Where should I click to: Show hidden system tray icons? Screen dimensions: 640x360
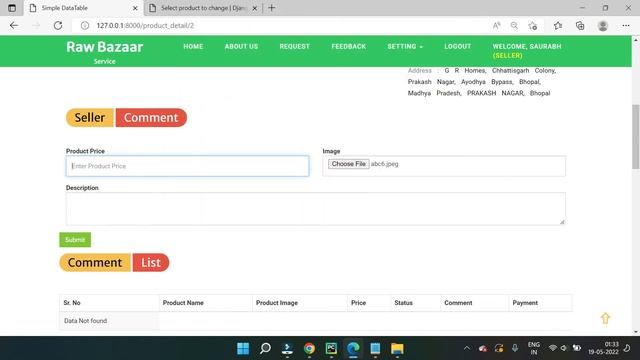point(467,348)
